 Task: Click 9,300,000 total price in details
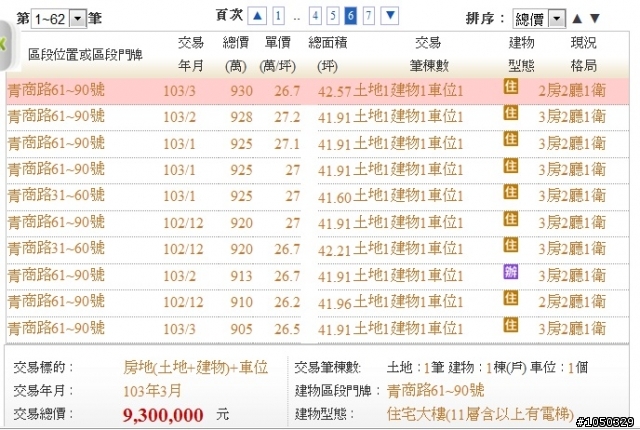pos(163,415)
